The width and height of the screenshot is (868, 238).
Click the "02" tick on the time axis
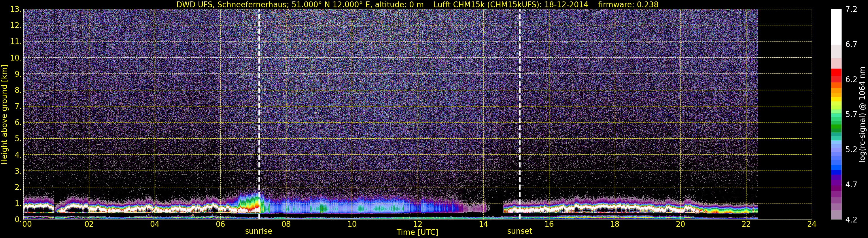click(89, 224)
